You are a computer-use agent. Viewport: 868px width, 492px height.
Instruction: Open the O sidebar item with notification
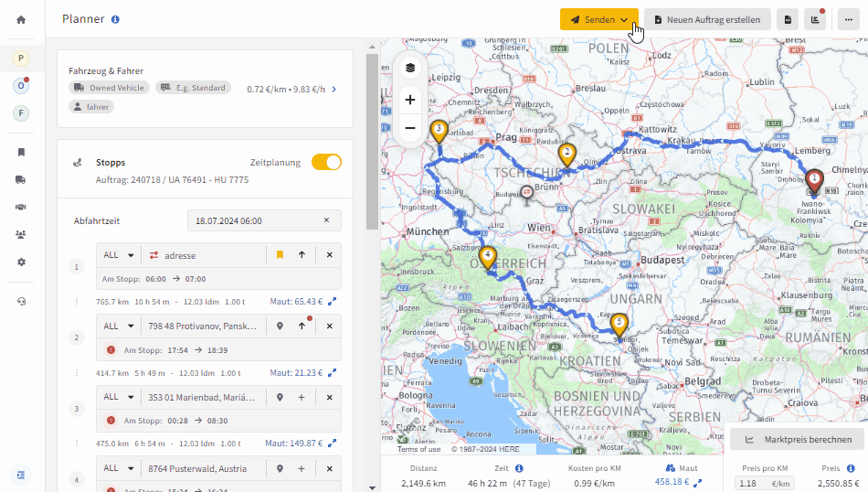21,86
